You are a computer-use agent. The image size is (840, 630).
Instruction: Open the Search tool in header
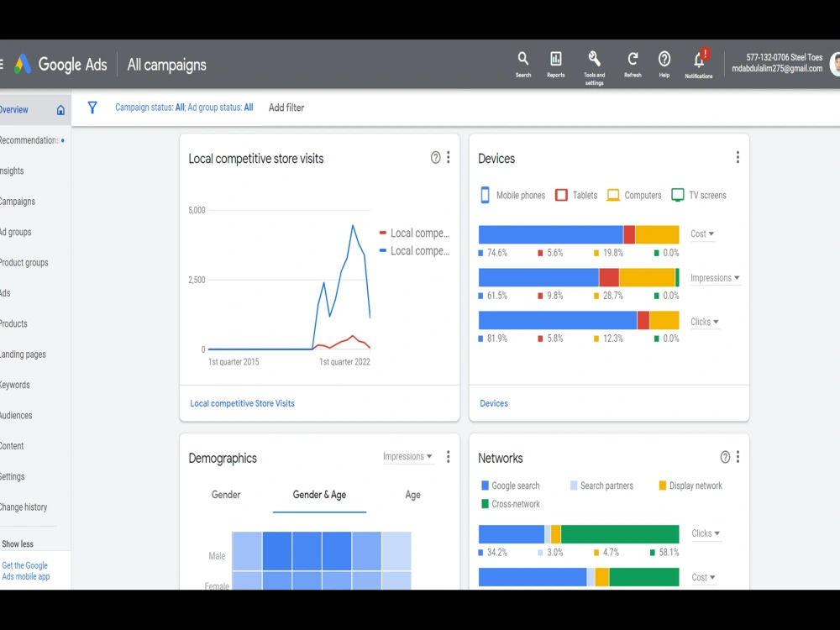coord(522,65)
